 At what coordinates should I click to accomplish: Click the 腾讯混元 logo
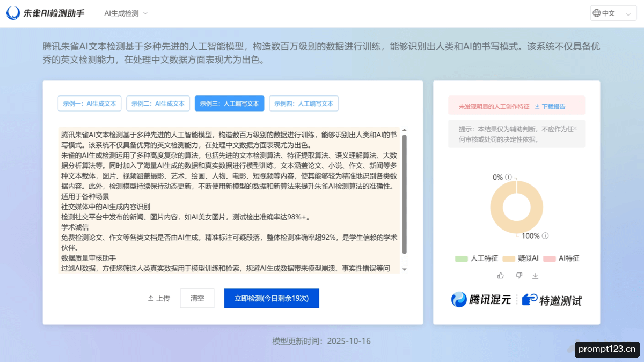pyautogui.click(x=481, y=300)
